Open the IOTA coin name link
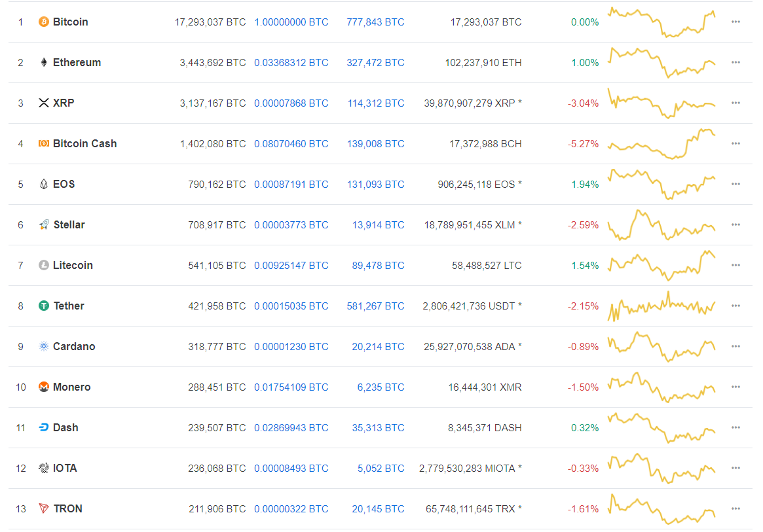 coord(65,469)
